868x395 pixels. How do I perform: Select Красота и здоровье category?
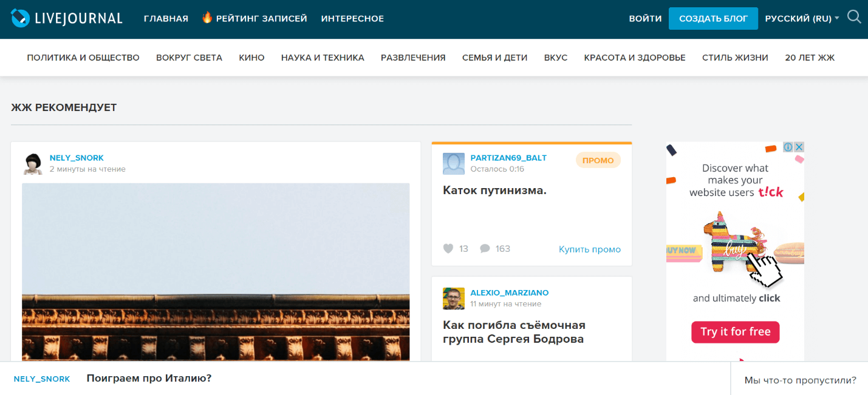point(635,58)
